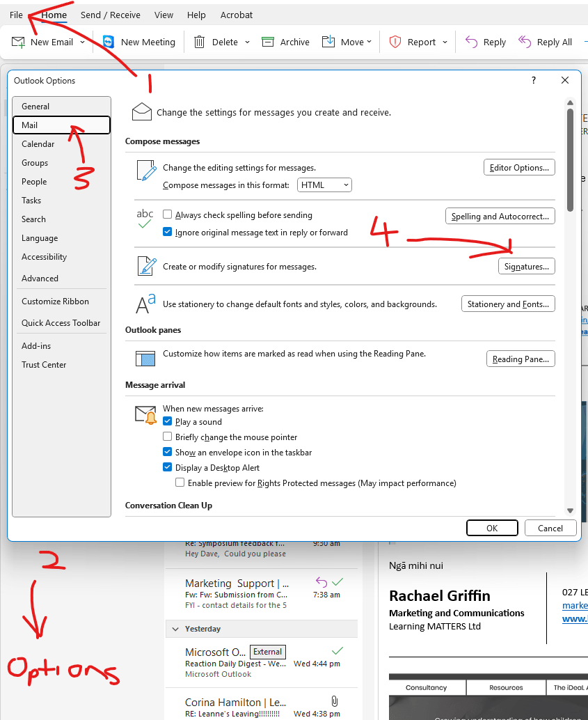Click the signature pencil-page icon
588x720 pixels.
pos(147,266)
